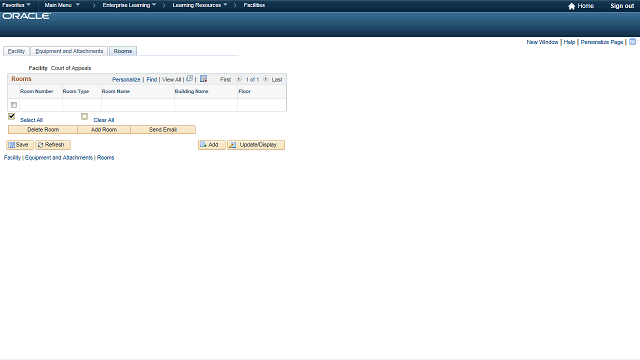The width and height of the screenshot is (640, 360).
Task: Click the Send Email button
Action: tap(163, 129)
